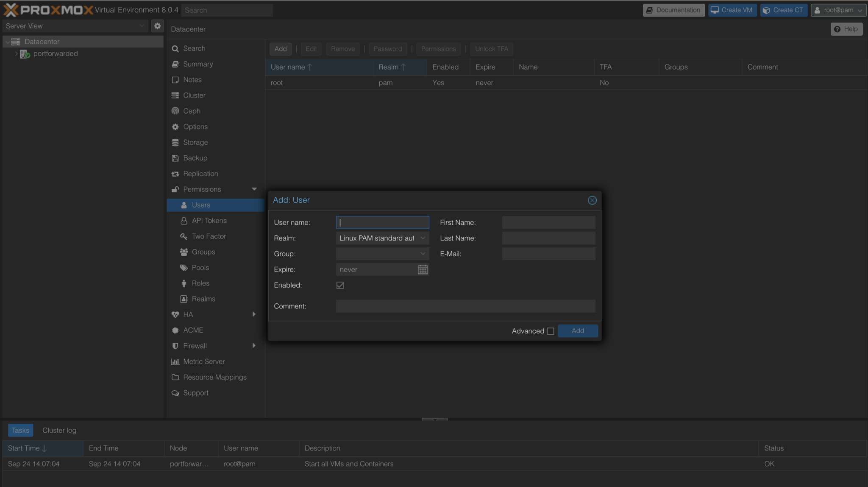Click the gear icon beside Server View

(x=157, y=26)
